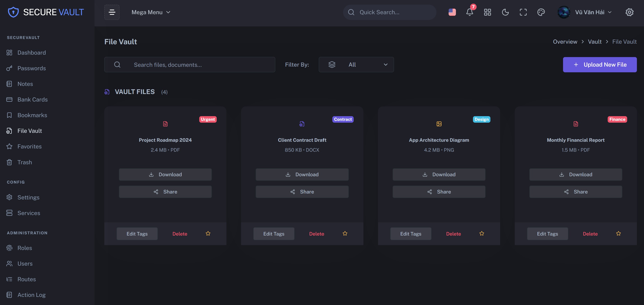Focus the Search files, documents input
This screenshot has height=305, width=644.
click(190, 65)
